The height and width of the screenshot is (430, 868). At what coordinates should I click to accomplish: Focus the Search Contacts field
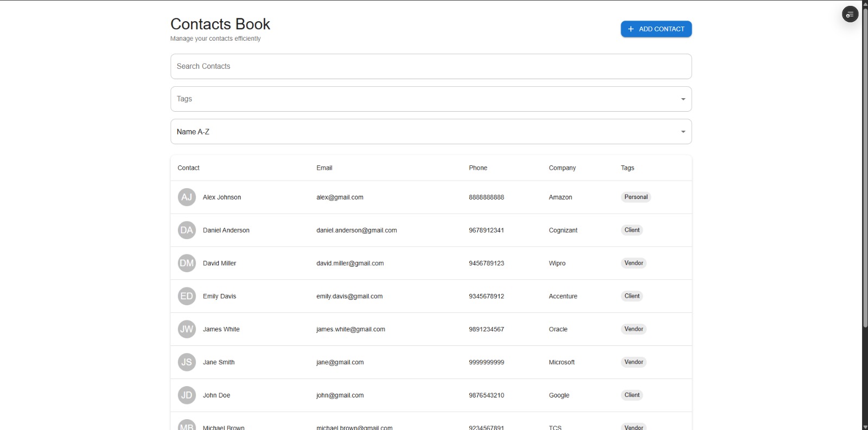click(431, 66)
